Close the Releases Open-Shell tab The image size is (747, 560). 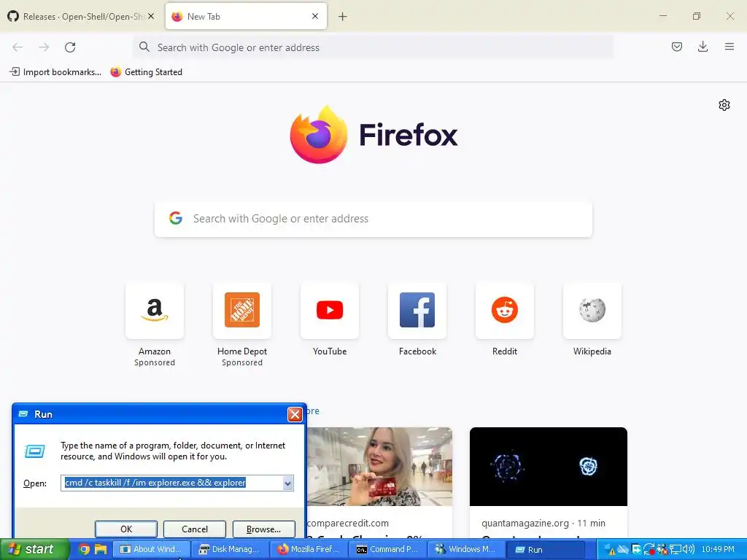point(151,16)
